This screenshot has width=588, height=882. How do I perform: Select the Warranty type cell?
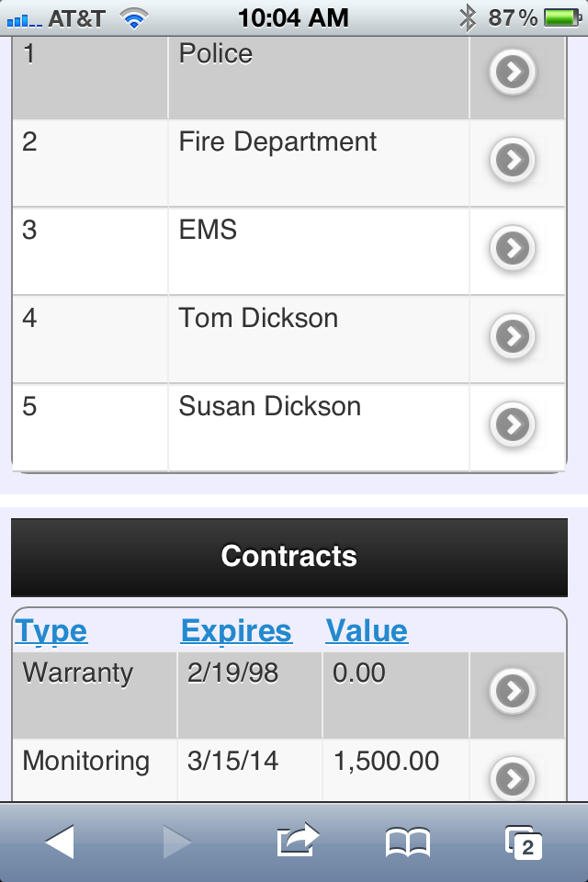click(x=95, y=695)
